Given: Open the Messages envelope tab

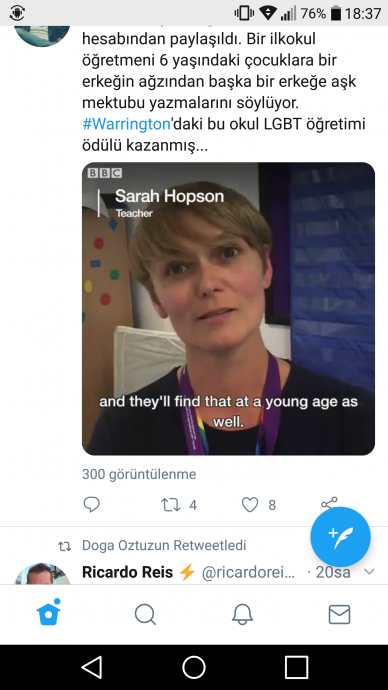Looking at the screenshot, I should pos(340,614).
